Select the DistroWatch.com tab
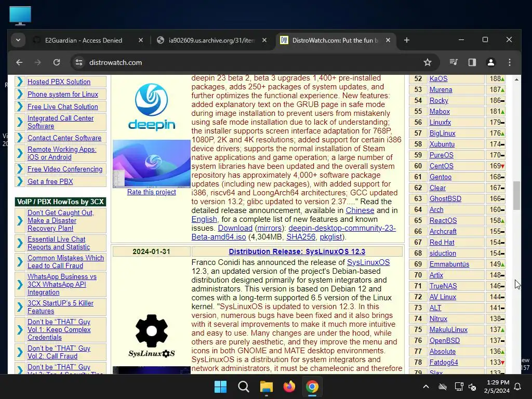The image size is (532, 399). pyautogui.click(x=334, y=41)
